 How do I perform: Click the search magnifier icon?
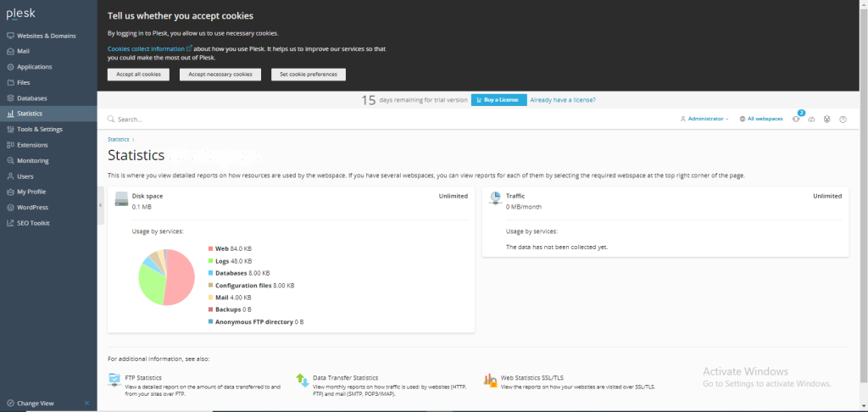coord(111,119)
